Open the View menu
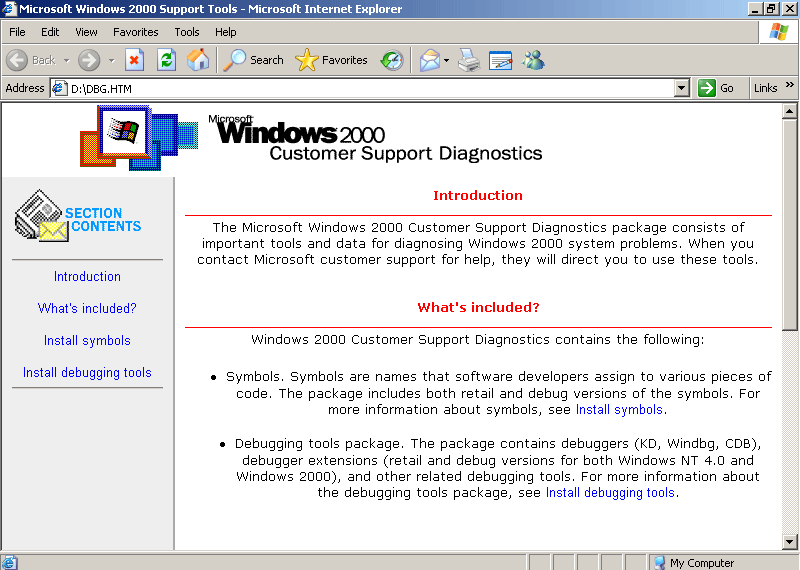Screen dimensions: 800x570 pos(86,32)
